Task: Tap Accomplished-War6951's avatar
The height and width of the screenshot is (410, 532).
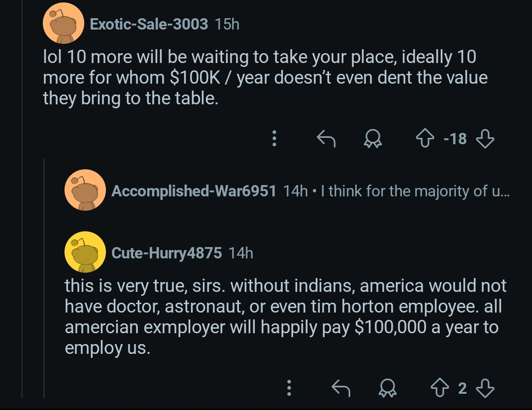Action: coord(85,190)
